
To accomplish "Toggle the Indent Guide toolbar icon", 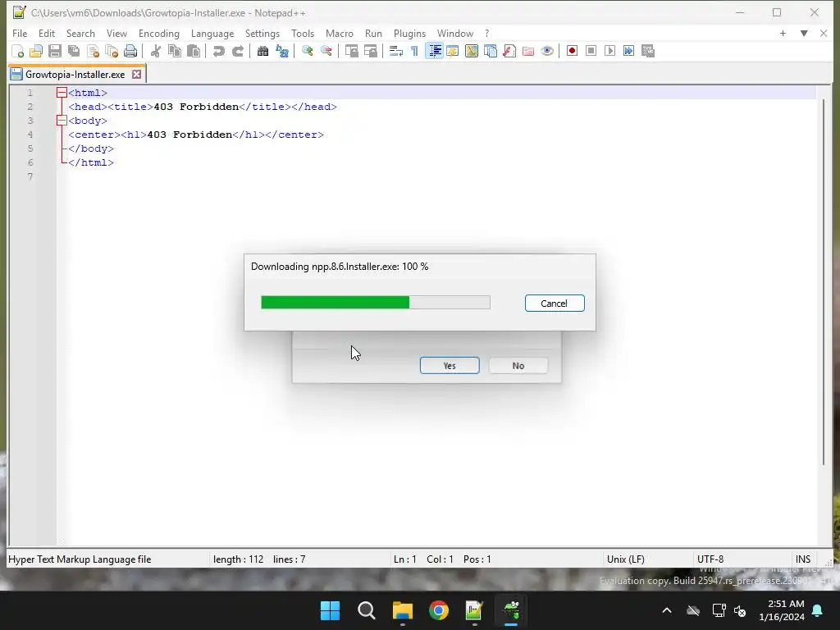I will pos(434,51).
